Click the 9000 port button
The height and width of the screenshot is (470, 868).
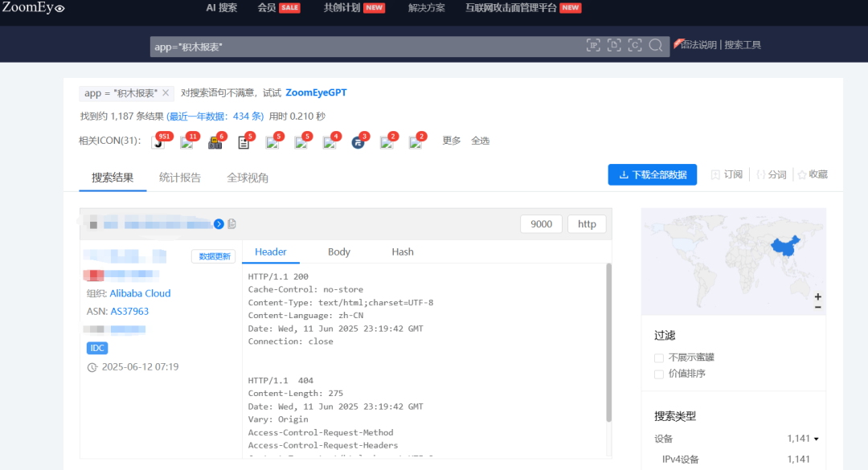click(x=541, y=224)
